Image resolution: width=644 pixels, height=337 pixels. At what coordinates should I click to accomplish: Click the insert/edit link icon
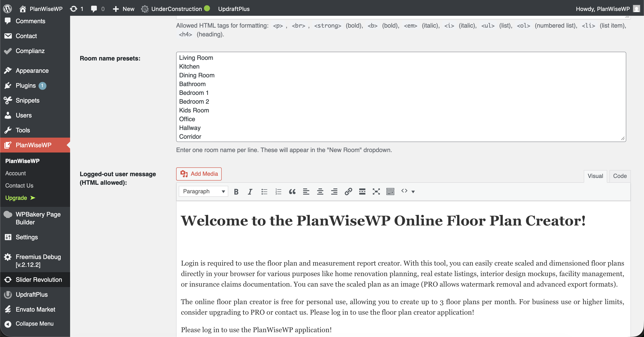coord(348,192)
